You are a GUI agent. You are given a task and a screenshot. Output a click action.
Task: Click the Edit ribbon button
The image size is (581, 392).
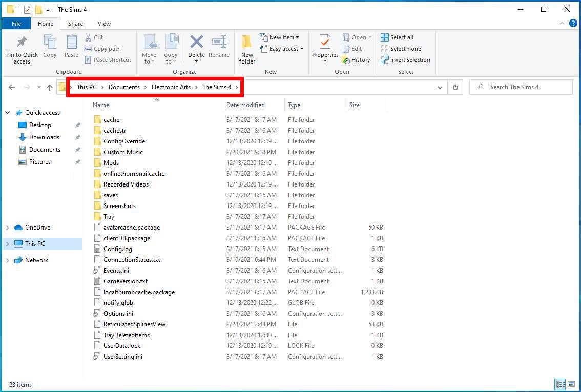(x=352, y=49)
